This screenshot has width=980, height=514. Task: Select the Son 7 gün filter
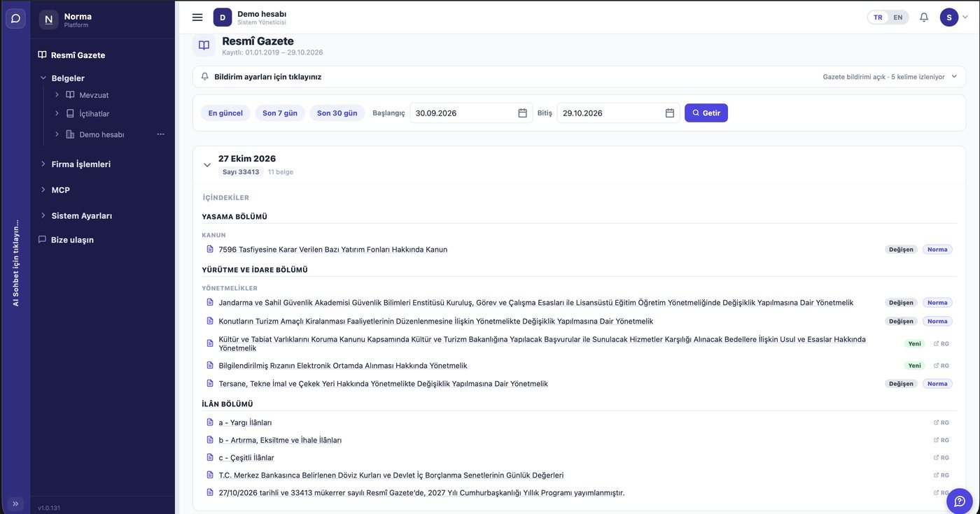pyautogui.click(x=280, y=113)
